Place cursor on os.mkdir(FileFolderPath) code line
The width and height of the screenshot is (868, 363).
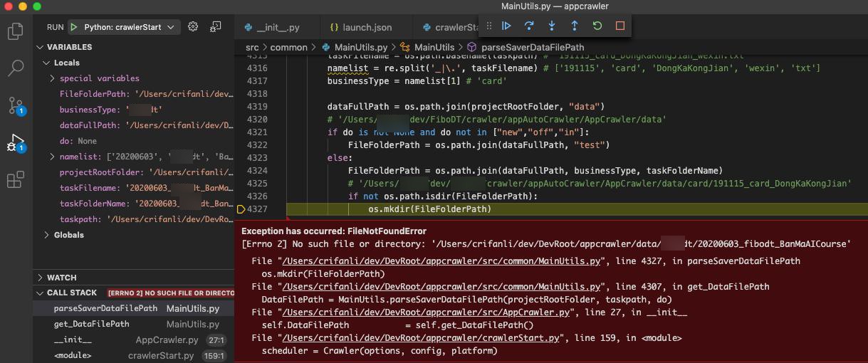point(429,209)
